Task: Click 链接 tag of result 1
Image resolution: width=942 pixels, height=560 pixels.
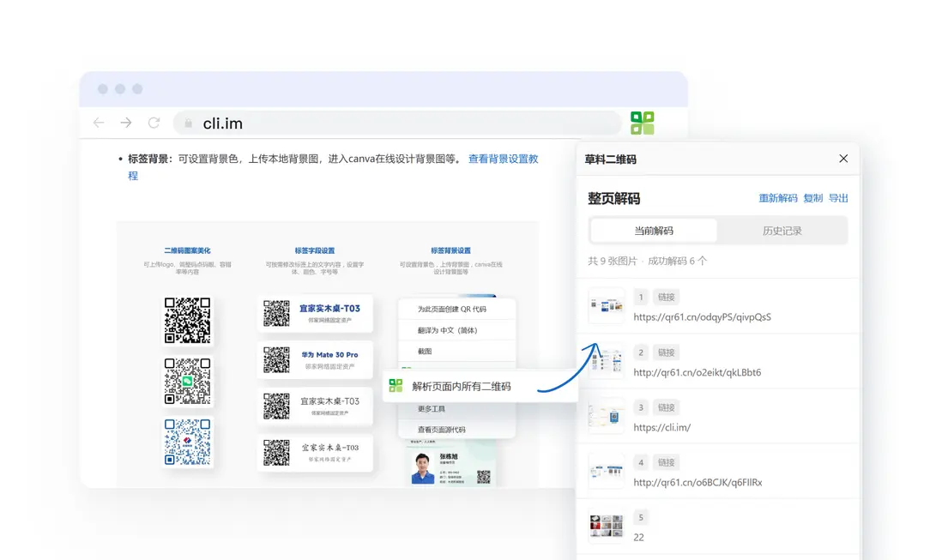Action: point(667,297)
